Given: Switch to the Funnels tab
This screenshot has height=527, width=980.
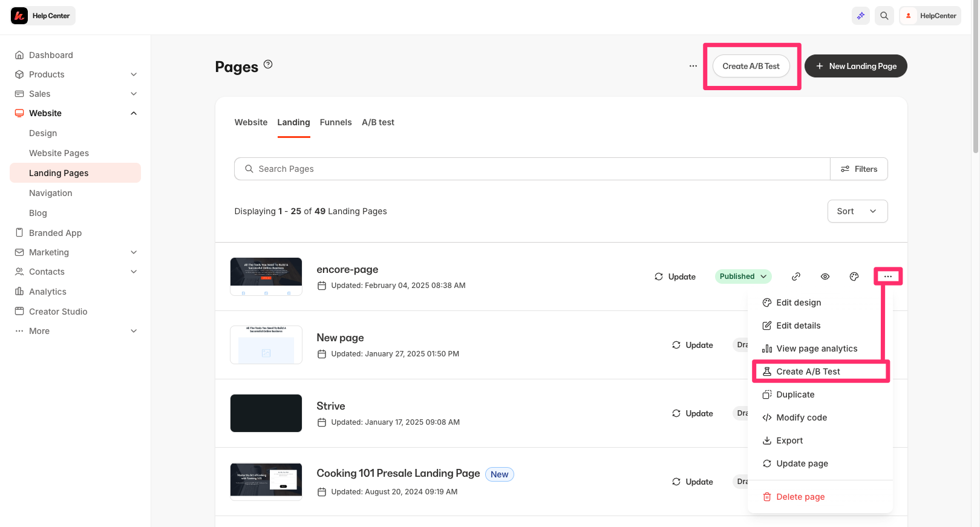Looking at the screenshot, I should (336, 122).
